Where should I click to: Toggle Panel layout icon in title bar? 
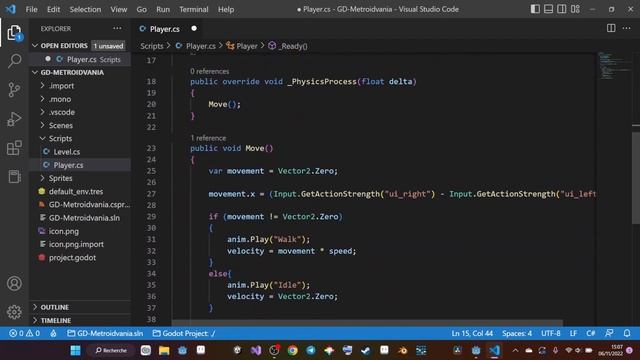point(549,9)
